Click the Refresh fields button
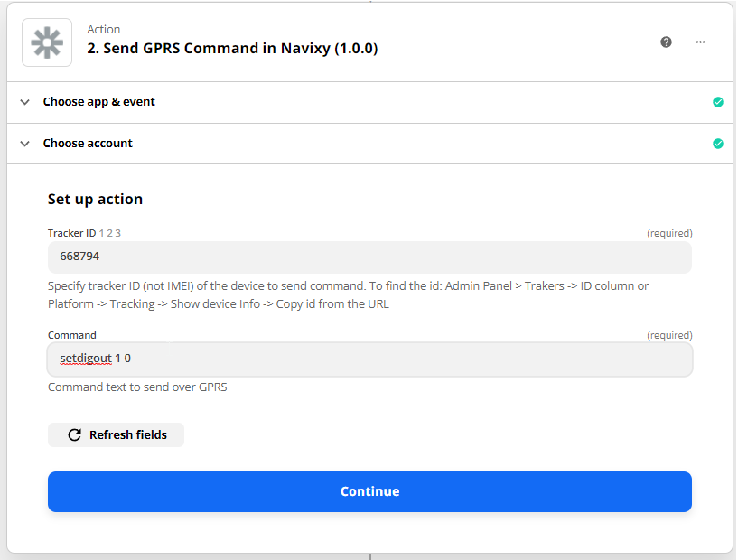Viewport: 738px width, 560px height. coord(116,434)
